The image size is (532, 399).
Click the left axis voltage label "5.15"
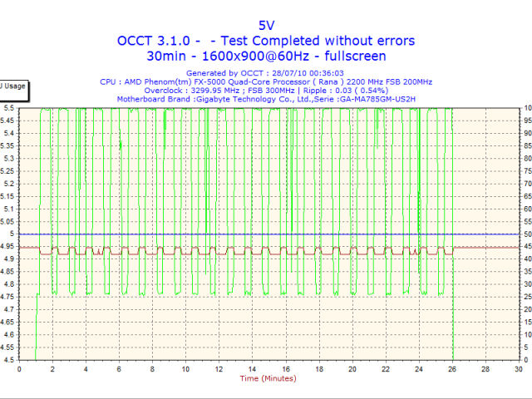(x=7, y=196)
